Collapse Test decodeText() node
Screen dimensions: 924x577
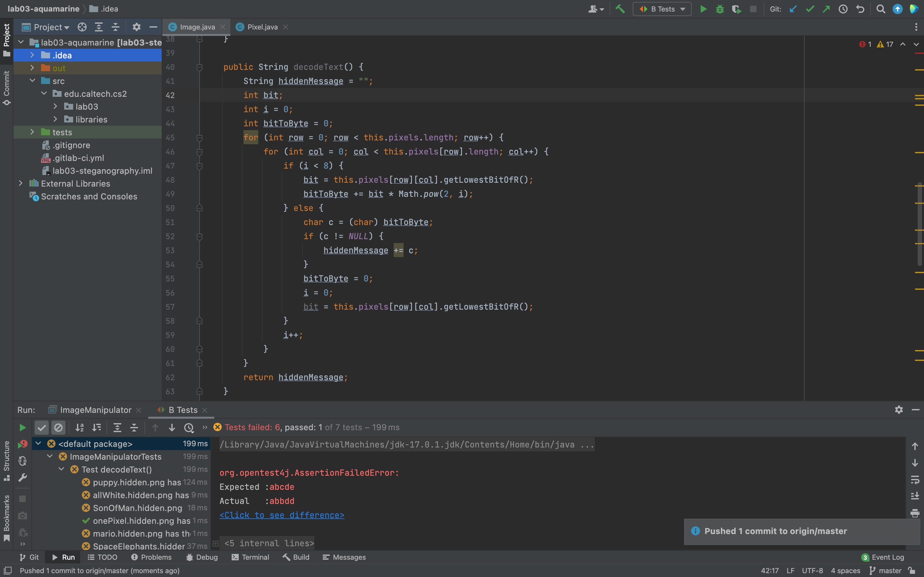coord(62,469)
